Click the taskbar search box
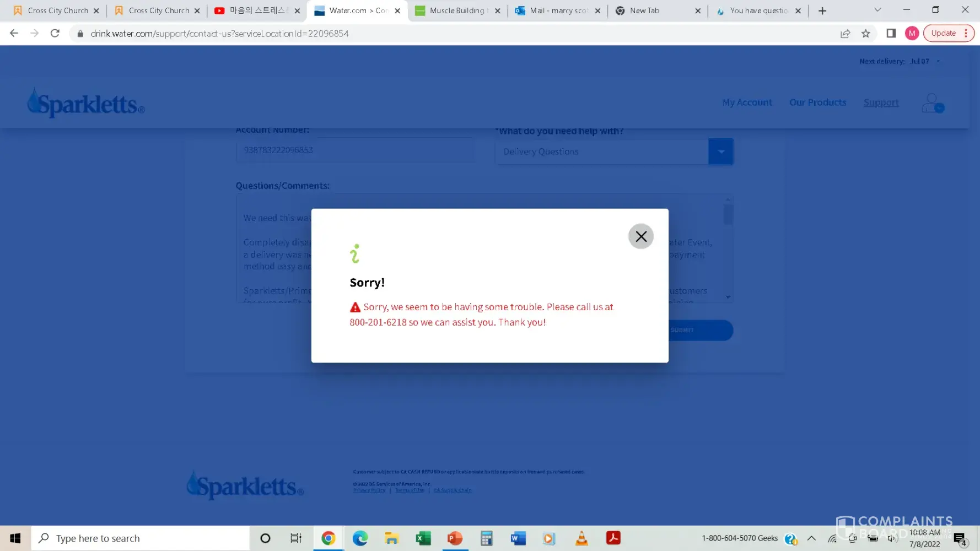The image size is (980, 551). click(141, 538)
